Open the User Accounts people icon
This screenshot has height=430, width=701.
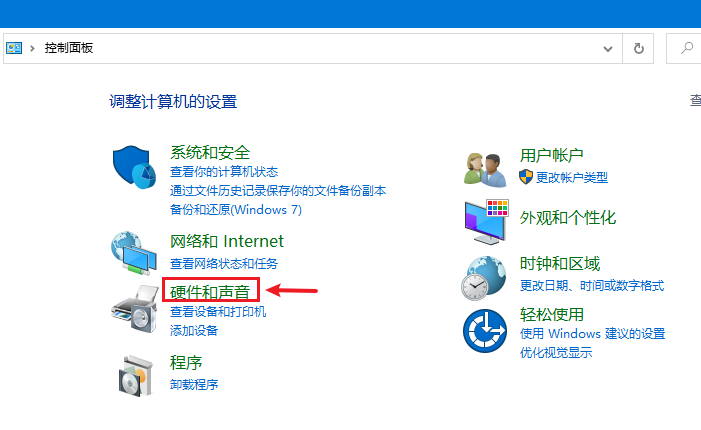coord(485,169)
